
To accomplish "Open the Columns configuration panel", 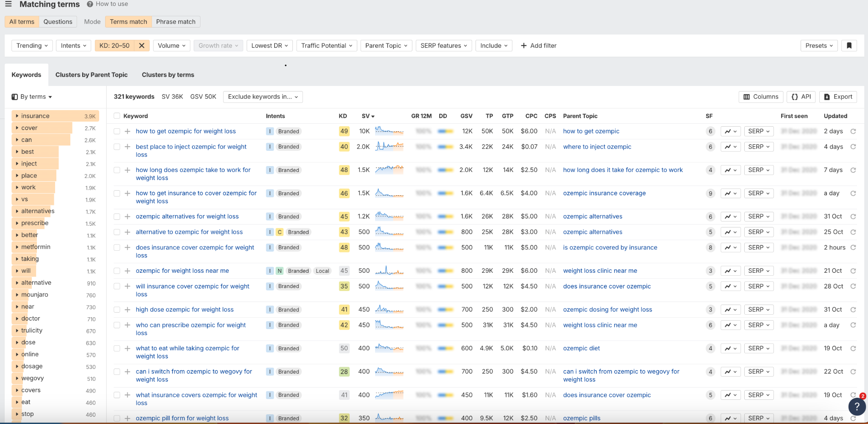I will tap(760, 97).
